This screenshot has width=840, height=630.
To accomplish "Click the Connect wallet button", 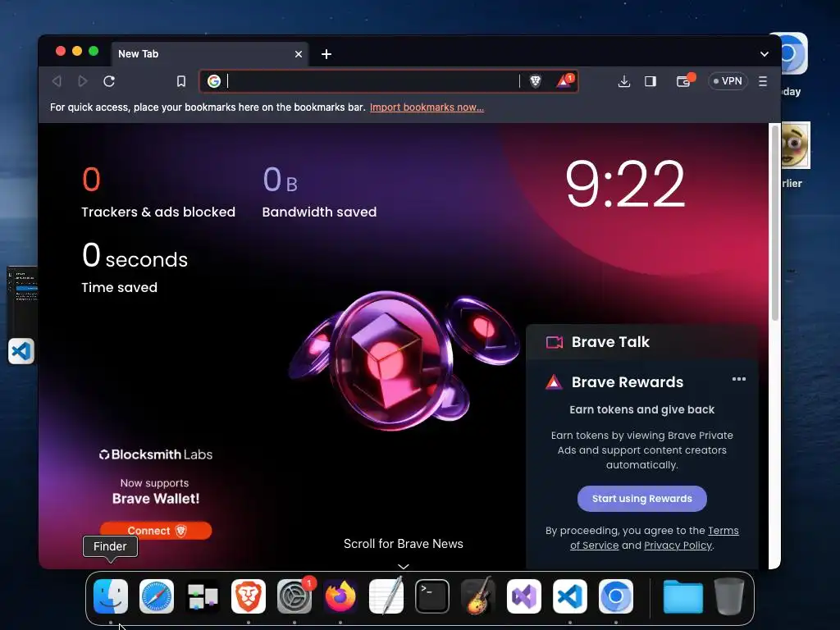I will 156,531.
